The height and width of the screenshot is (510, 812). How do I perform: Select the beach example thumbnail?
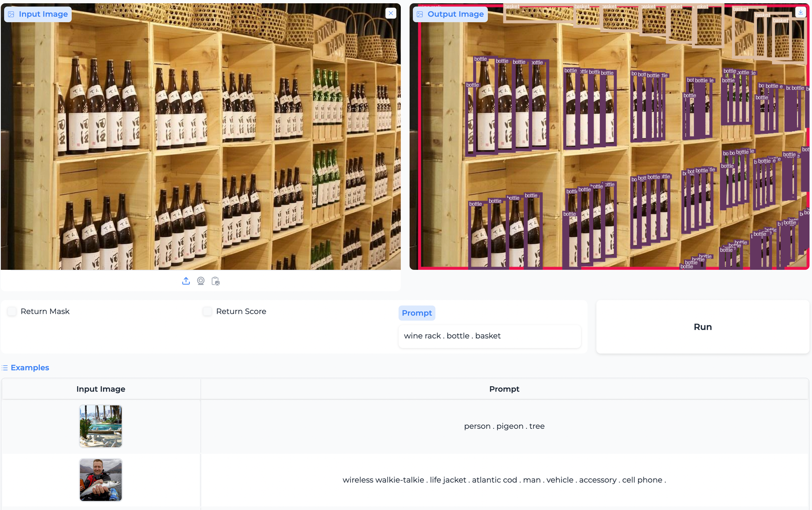pos(101,426)
